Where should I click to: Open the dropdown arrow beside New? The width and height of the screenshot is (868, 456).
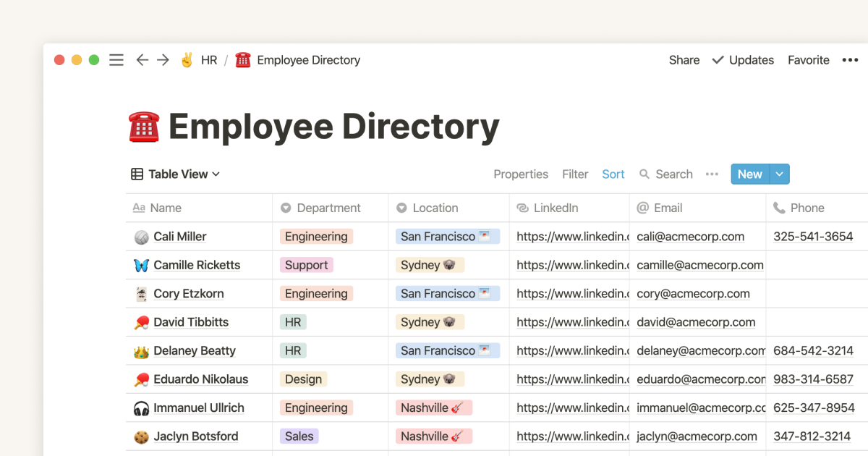[x=779, y=174]
